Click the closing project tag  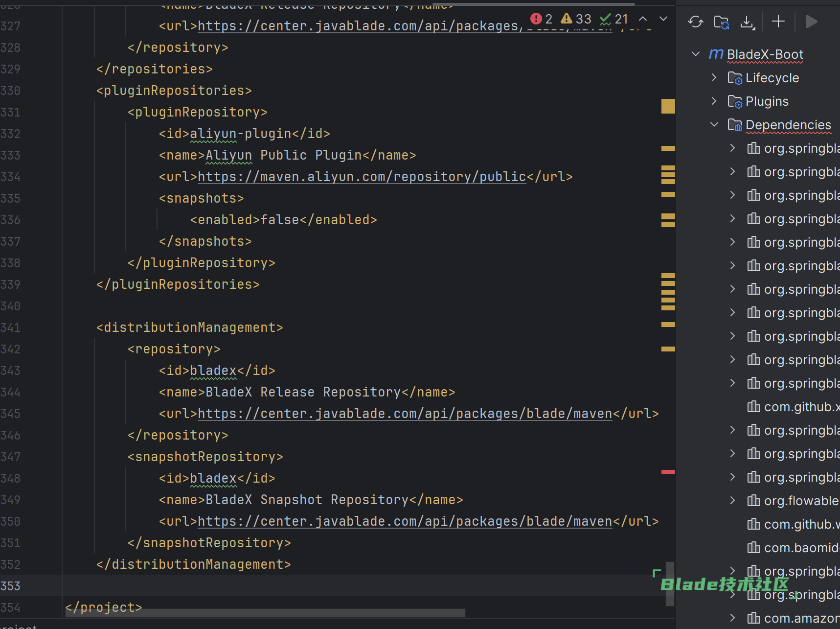coord(104,607)
